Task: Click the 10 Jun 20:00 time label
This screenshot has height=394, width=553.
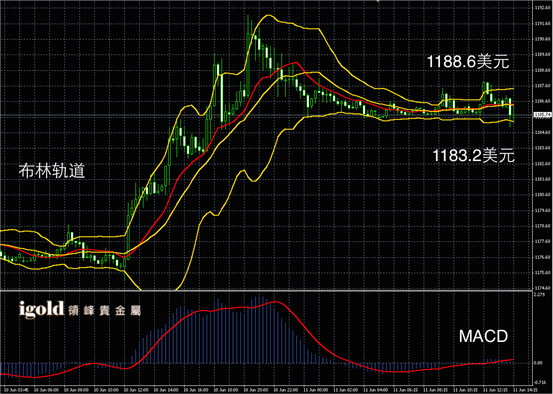Action: click(x=256, y=390)
